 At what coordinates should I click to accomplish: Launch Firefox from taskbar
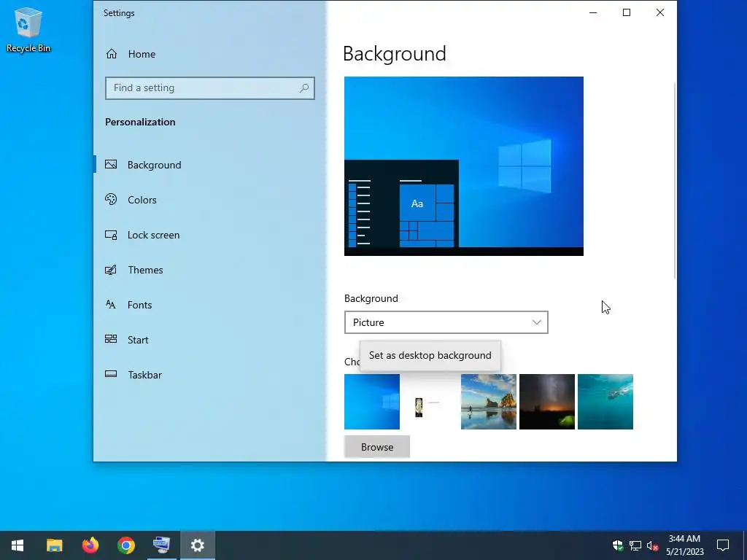(x=90, y=545)
